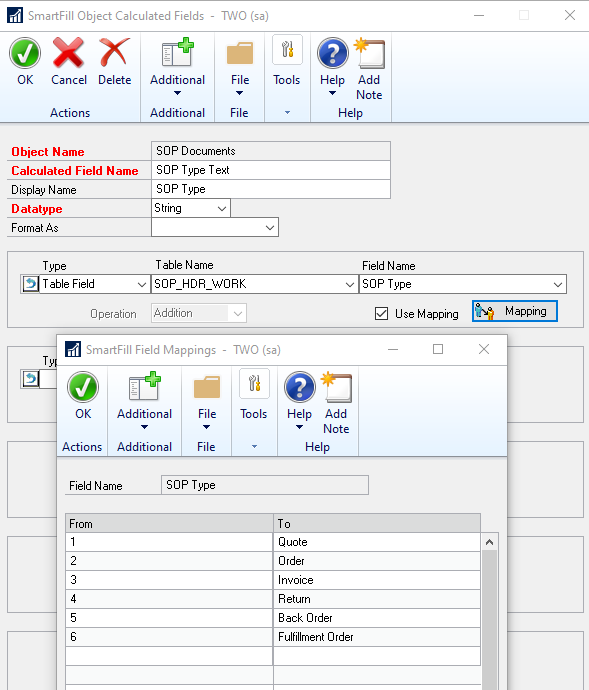Click the From cell with value 2
The width and height of the screenshot is (589, 690).
(169, 561)
